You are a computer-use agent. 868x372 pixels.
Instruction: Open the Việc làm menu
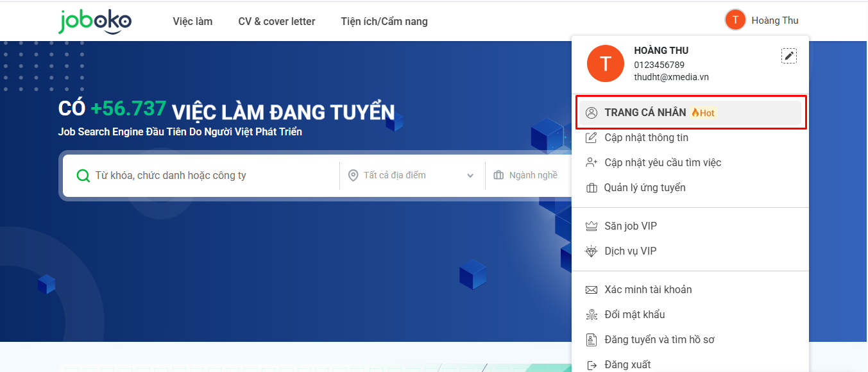pyautogui.click(x=192, y=22)
